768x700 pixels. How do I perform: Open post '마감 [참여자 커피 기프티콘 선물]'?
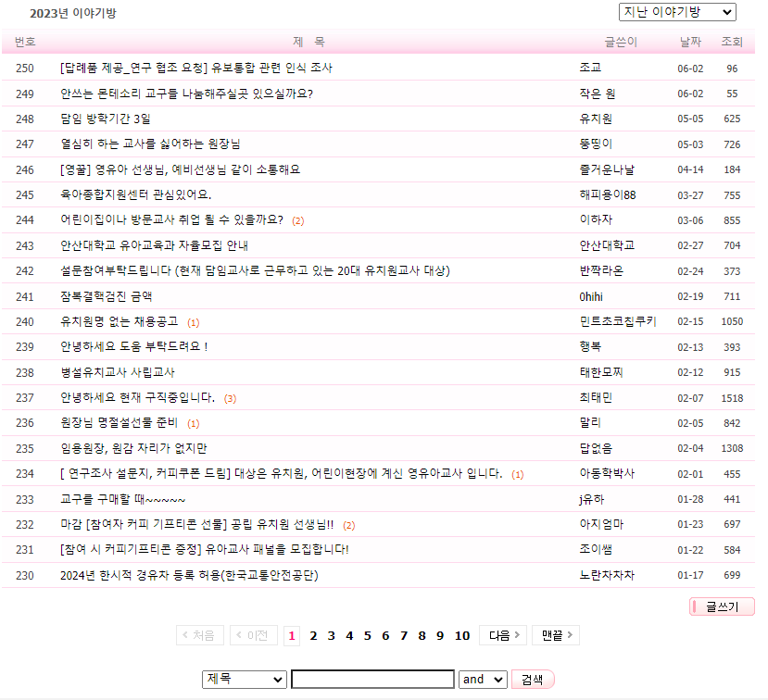(197, 524)
